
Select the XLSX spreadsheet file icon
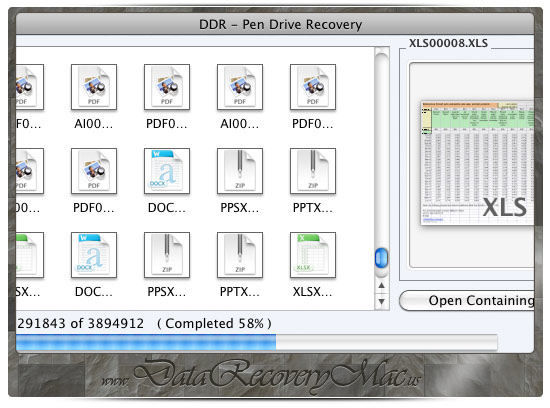coord(313,255)
